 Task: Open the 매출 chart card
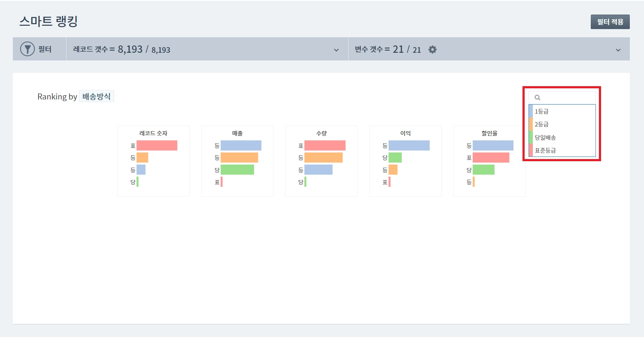237,161
